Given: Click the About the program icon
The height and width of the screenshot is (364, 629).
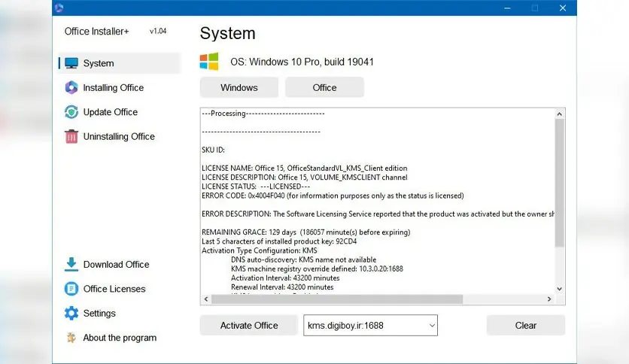Looking at the screenshot, I should coord(71,338).
